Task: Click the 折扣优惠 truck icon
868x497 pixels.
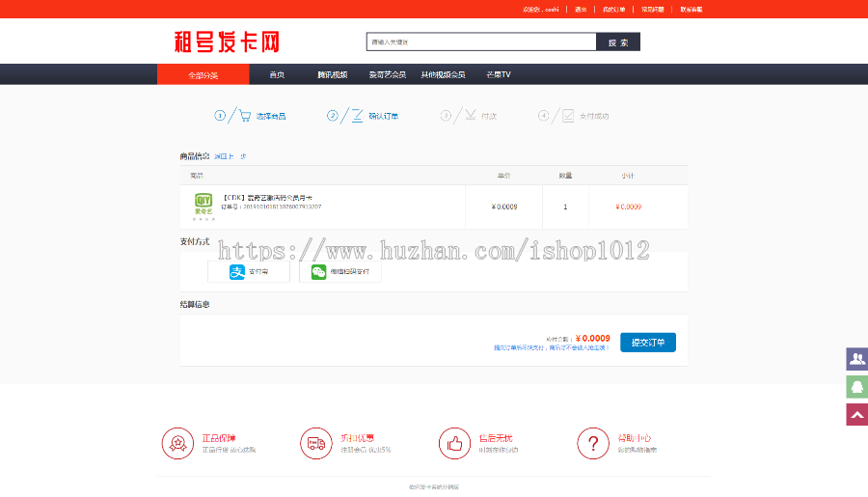Action: [x=316, y=443]
